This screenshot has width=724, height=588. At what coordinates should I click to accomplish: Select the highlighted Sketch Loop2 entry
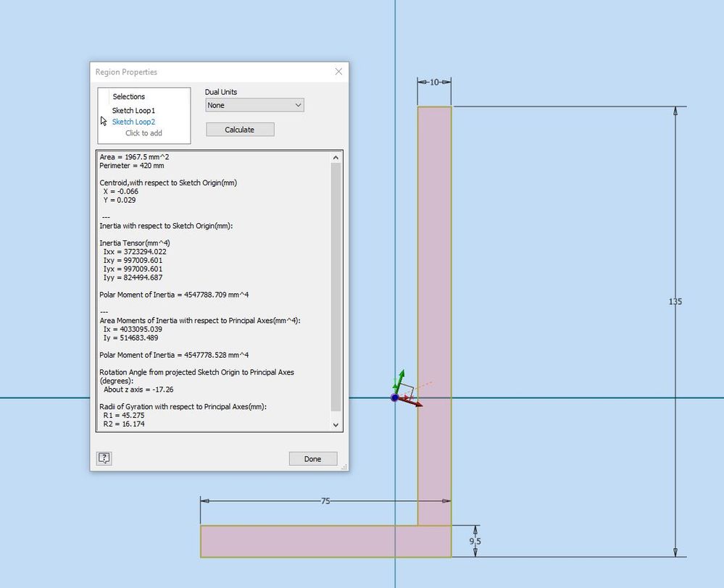point(133,122)
